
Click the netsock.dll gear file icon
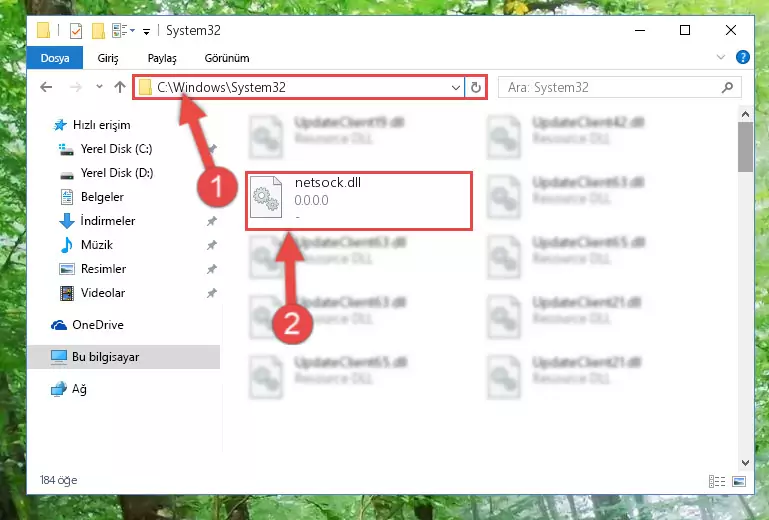tap(266, 198)
